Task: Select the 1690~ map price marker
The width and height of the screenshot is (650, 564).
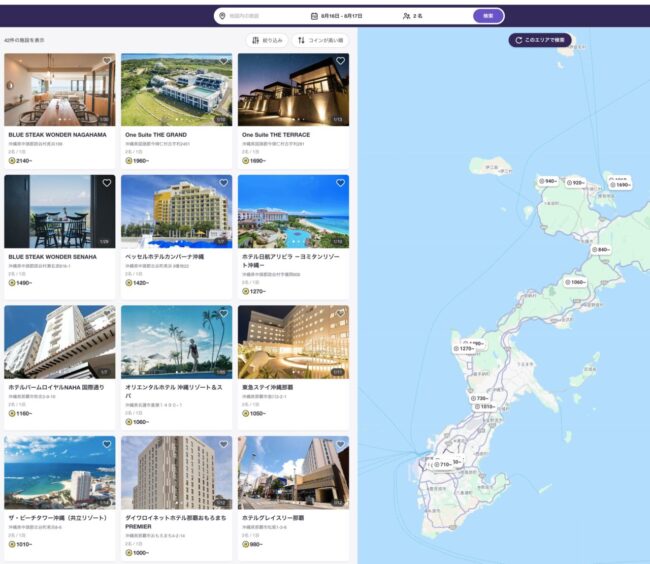Action: 620,185
